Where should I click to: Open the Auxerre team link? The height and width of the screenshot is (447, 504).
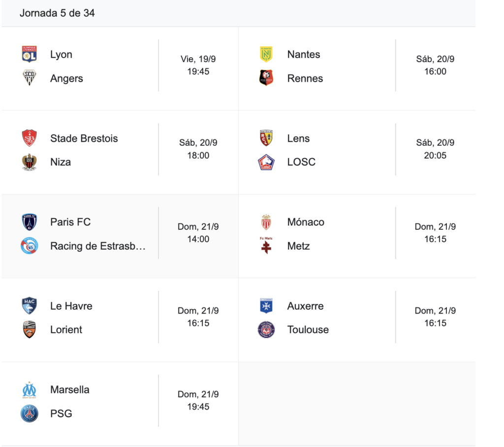pos(305,306)
